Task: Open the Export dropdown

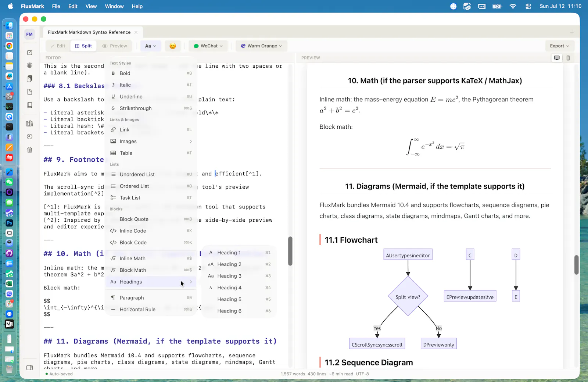Action: click(559, 46)
